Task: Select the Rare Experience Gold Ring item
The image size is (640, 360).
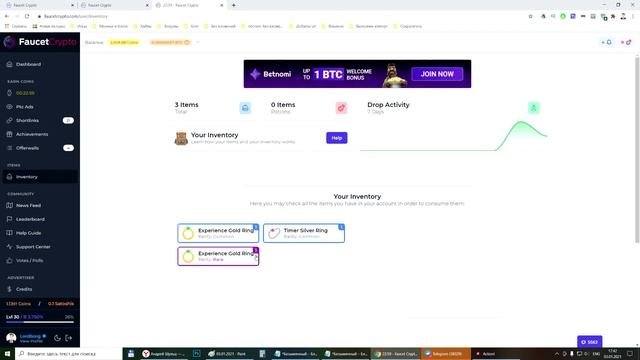Action: click(x=218, y=256)
